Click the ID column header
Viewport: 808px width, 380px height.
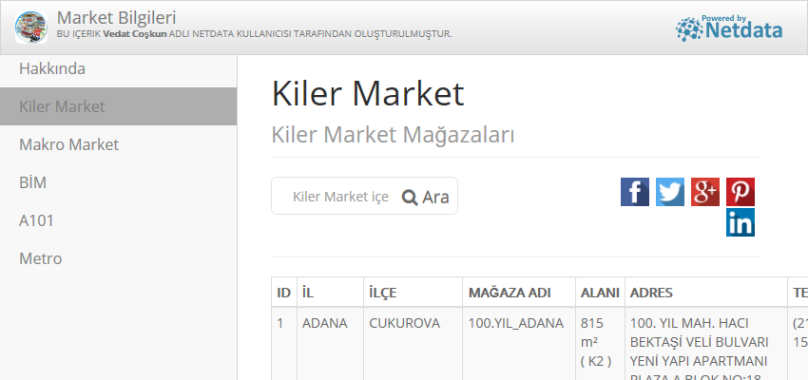284,293
